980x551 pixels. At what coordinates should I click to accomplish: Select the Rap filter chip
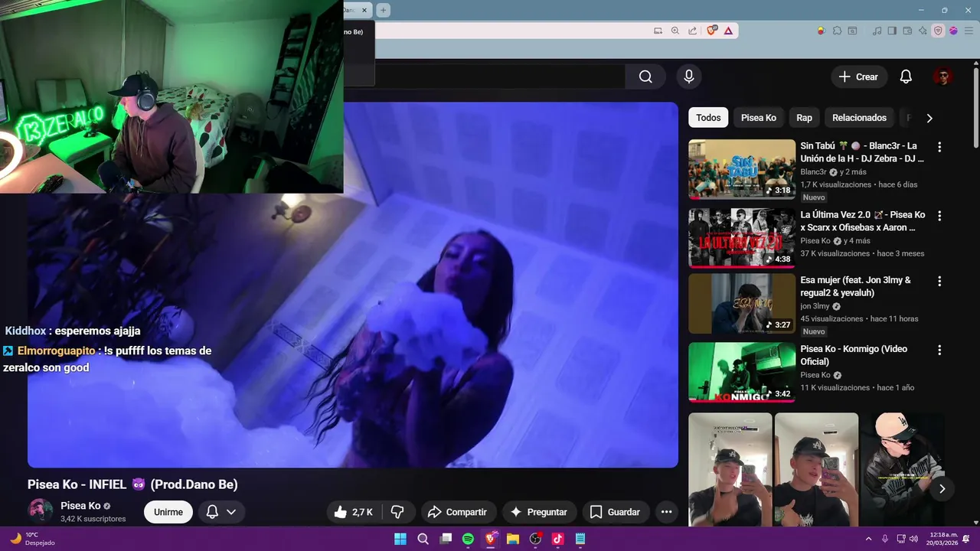click(804, 118)
